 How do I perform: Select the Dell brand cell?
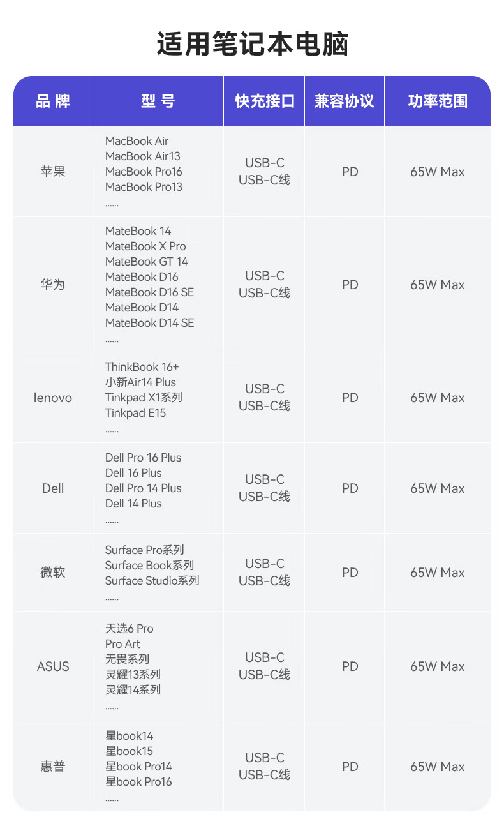53,488
